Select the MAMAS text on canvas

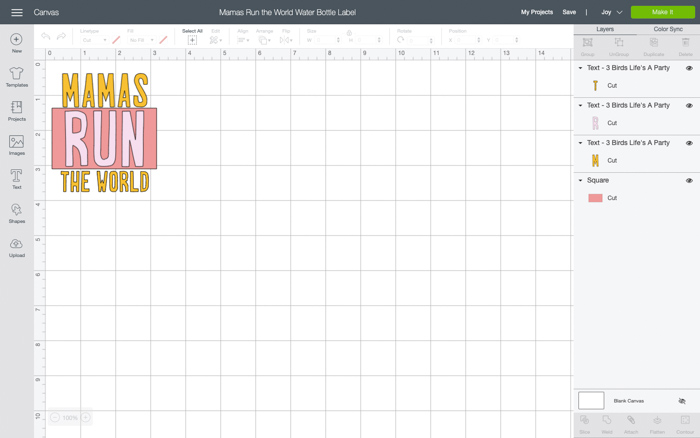click(x=105, y=90)
